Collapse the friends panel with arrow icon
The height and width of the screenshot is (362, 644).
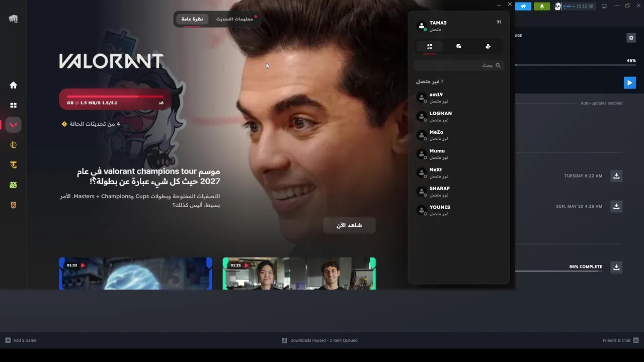tap(499, 22)
